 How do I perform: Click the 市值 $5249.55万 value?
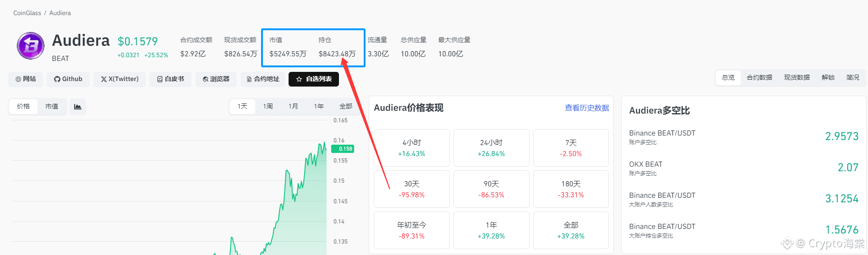(x=288, y=54)
